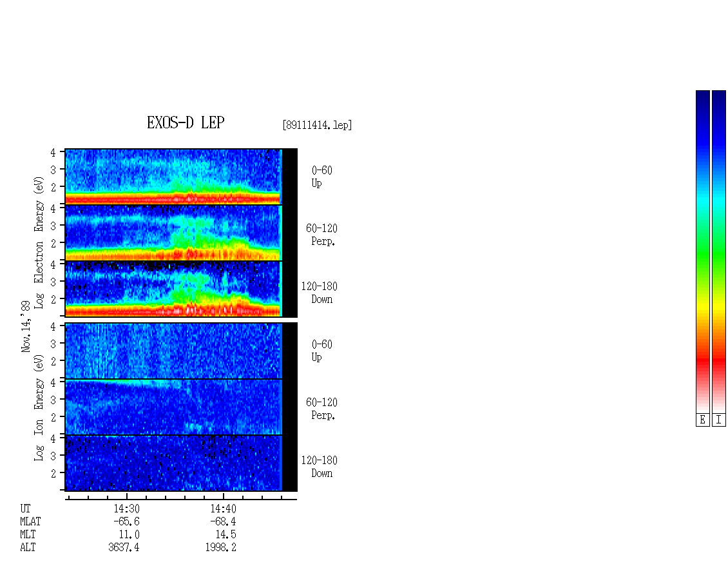The image size is (728, 564).
Task: Click the 60-120 Perp. label beside ion panel
Action: click(321, 409)
